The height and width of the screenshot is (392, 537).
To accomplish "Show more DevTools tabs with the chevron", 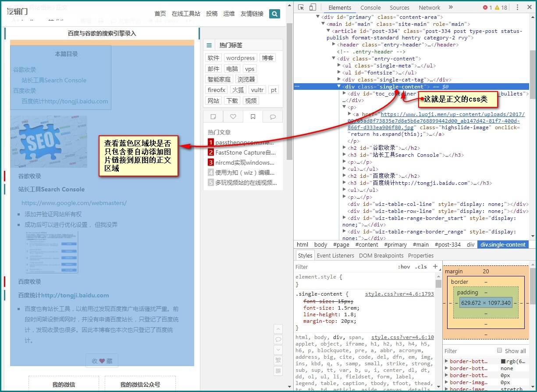I will coord(451,7).
